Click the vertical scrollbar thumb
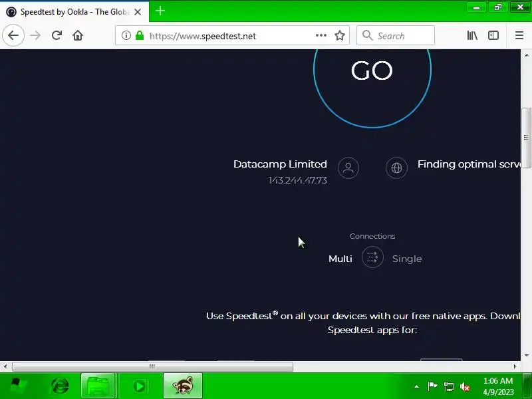Image resolution: width=532 pixels, height=399 pixels. [x=526, y=138]
